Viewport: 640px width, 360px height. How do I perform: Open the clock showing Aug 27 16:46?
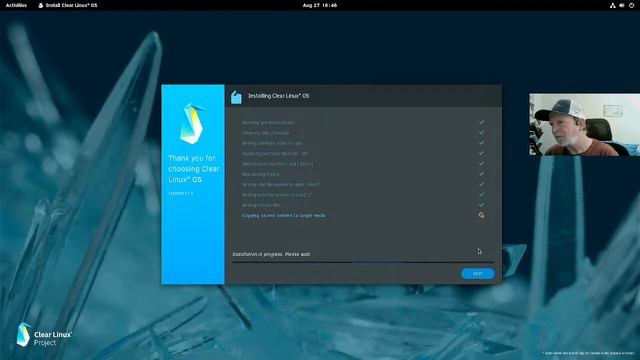click(x=320, y=5)
